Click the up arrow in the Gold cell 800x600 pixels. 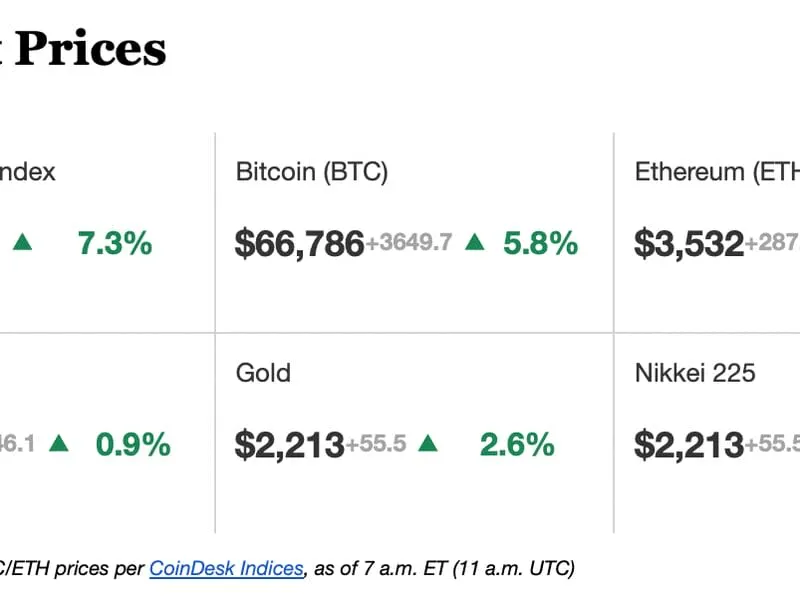tap(429, 443)
